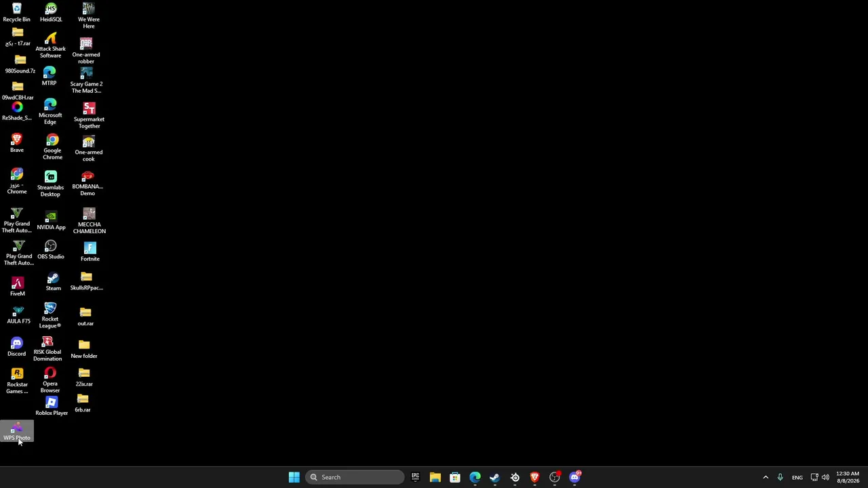Select the SkullsRPpac folder icon

tap(86, 281)
